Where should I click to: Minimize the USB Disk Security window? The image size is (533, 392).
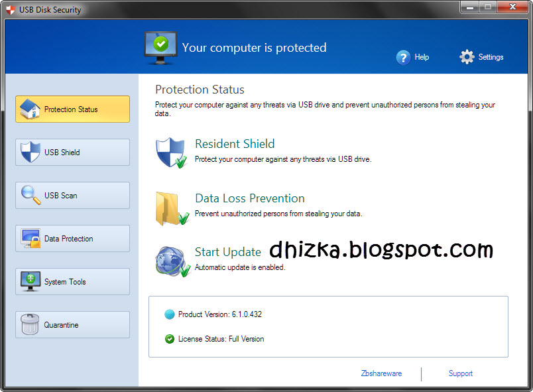pyautogui.click(x=470, y=7)
